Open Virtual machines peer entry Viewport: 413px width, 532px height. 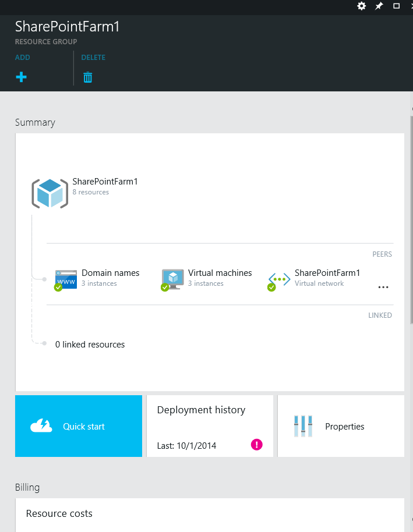(206, 279)
